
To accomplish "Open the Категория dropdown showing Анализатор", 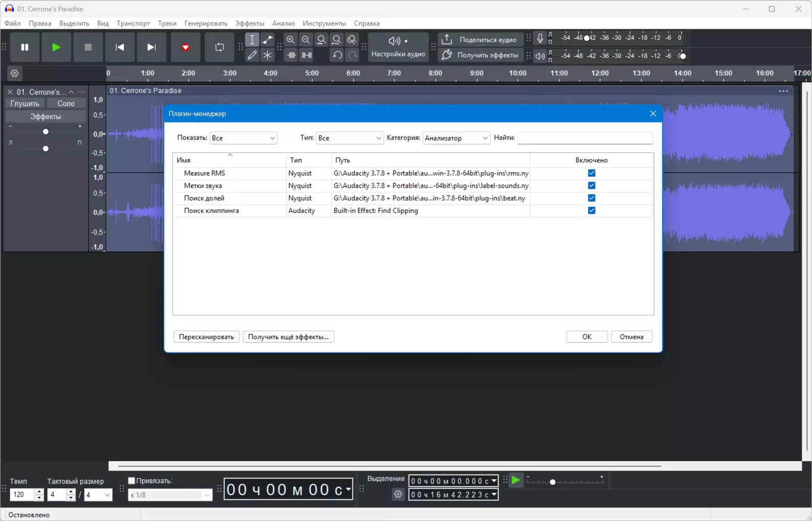I will click(456, 138).
